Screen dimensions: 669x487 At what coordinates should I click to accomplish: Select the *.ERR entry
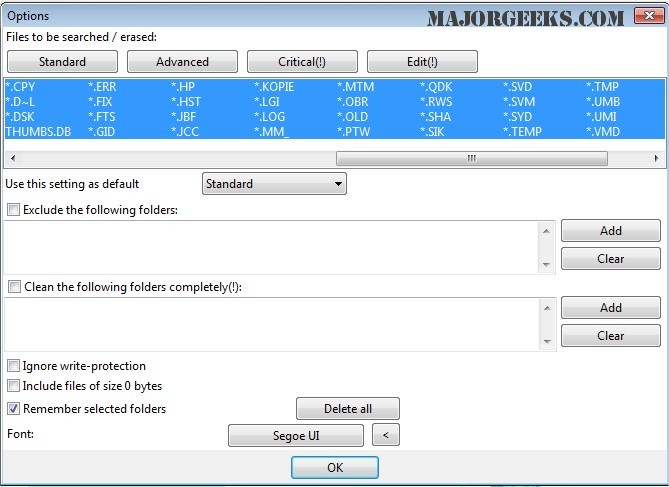pos(102,87)
